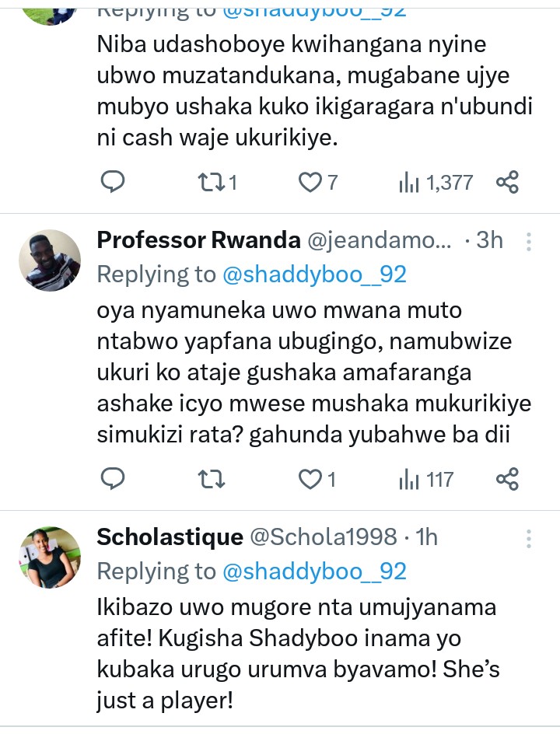This screenshot has width=560, height=741.
Task: Open the Professor Rwanda display name
Action: coord(198,240)
